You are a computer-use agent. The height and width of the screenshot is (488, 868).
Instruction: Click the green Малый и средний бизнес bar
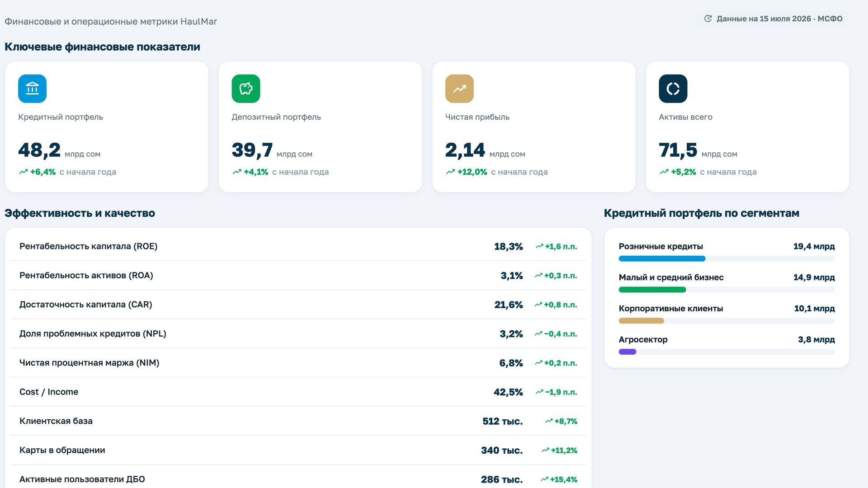(x=652, y=290)
